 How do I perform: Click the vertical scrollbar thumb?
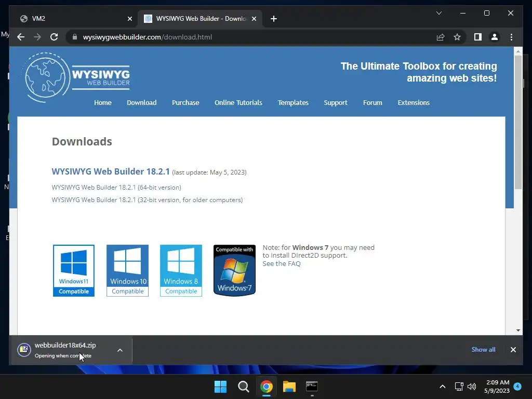pyautogui.click(x=518, y=122)
